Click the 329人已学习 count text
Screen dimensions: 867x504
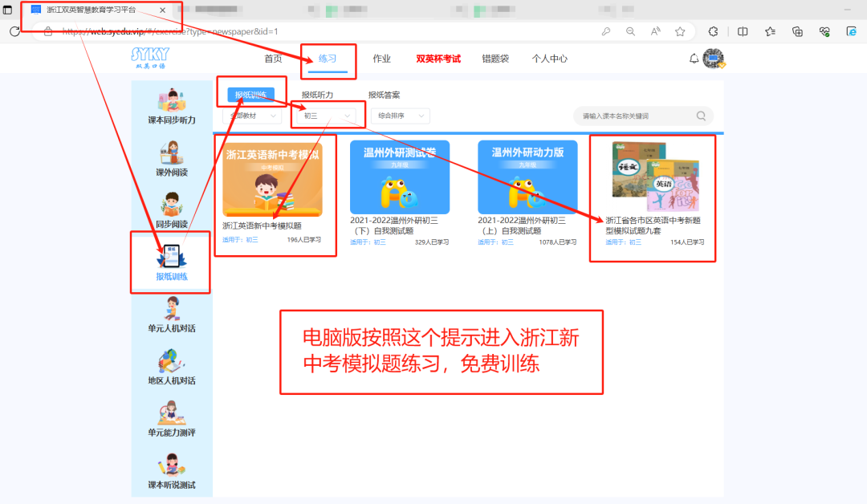point(431,242)
